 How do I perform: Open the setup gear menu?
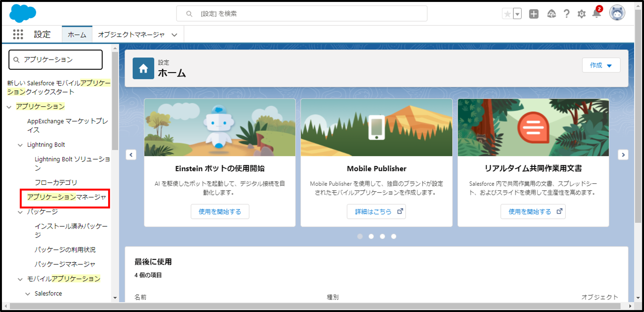(582, 14)
